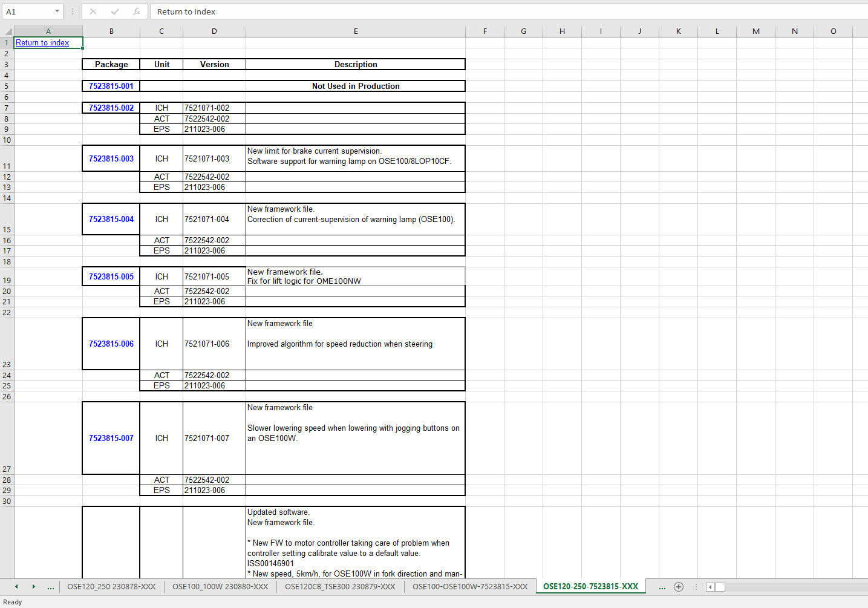The image size is (868, 608).
Task: Open package link 7523815-005
Action: [111, 276]
